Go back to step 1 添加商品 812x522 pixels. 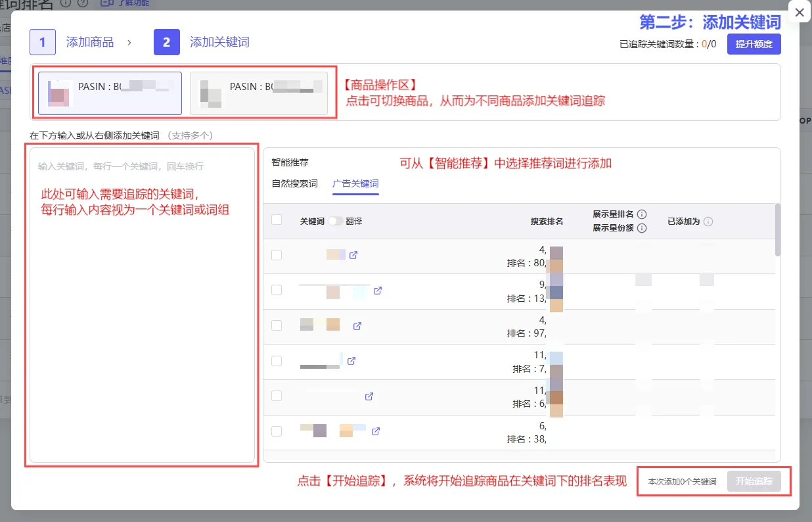[72, 42]
